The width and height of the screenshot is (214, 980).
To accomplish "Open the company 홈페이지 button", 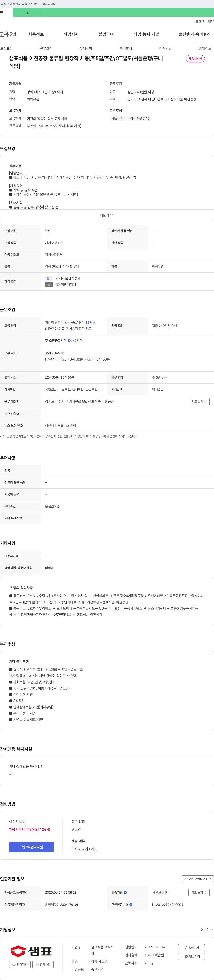I will tap(191, 948).
